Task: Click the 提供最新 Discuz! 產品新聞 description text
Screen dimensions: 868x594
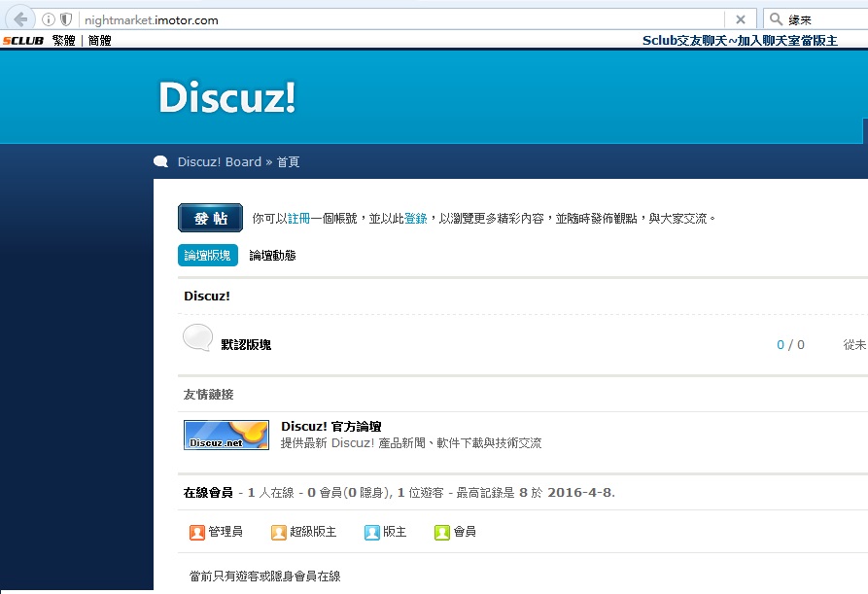Action: tap(411, 443)
